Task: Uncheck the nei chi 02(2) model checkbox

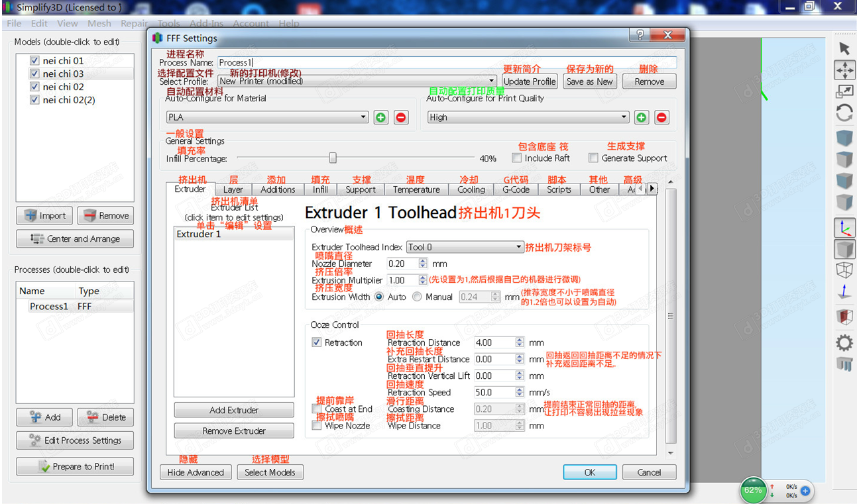Action: coord(34,100)
